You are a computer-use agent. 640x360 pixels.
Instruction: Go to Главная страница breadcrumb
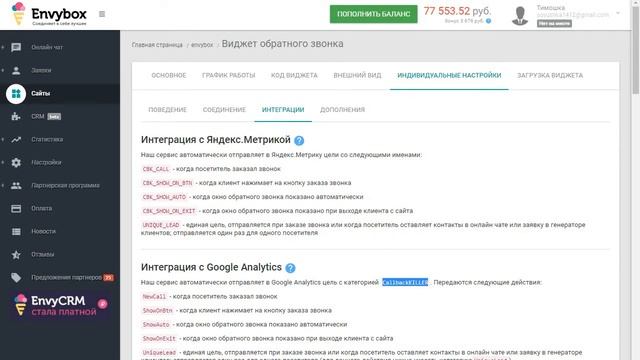tap(157, 45)
